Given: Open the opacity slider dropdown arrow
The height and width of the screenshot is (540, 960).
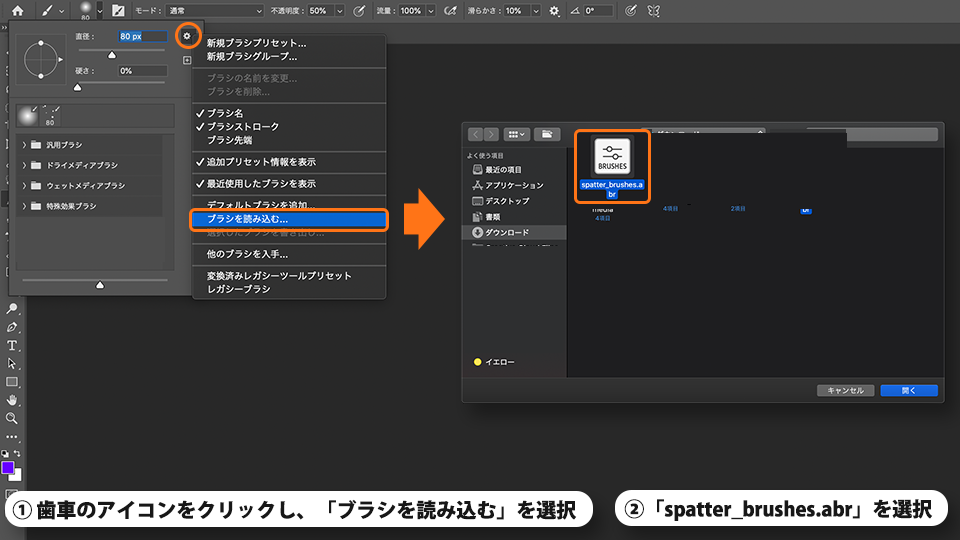Looking at the screenshot, I should click(340, 11).
